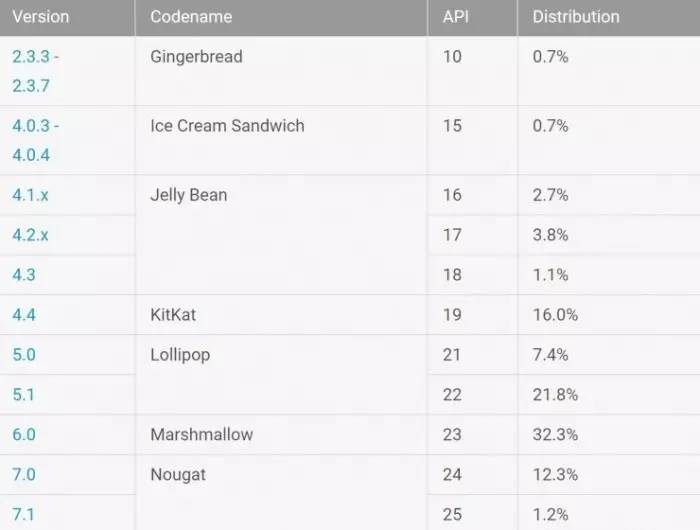Image resolution: width=700 pixels, height=530 pixels.
Task: Select the Gingerbread codename cell
Action: pos(196,57)
